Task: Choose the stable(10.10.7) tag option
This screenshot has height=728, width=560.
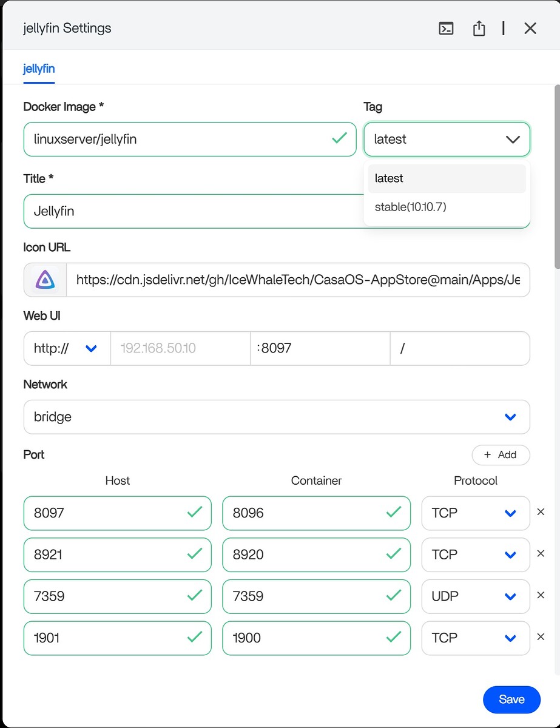Action: click(447, 207)
